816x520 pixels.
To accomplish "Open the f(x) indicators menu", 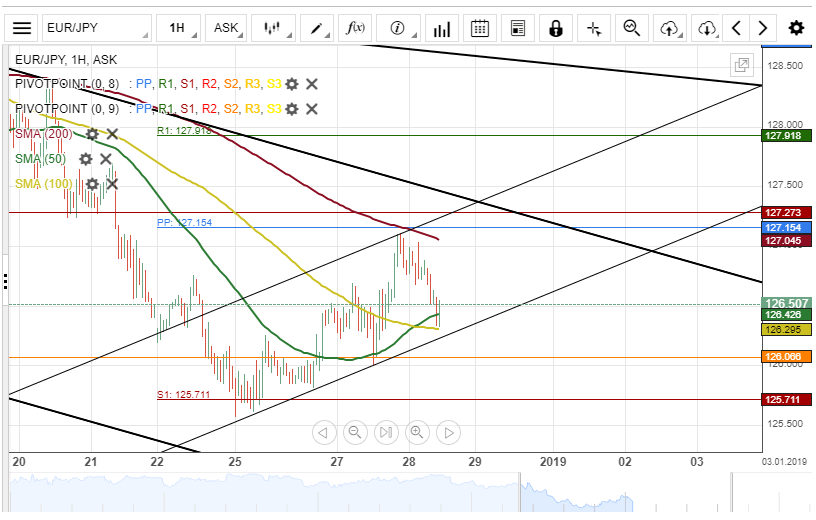I will pyautogui.click(x=355, y=28).
